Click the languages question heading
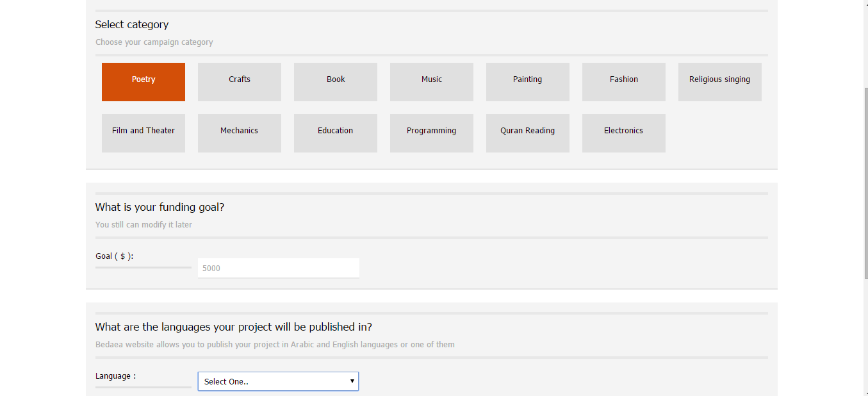 pos(234,327)
